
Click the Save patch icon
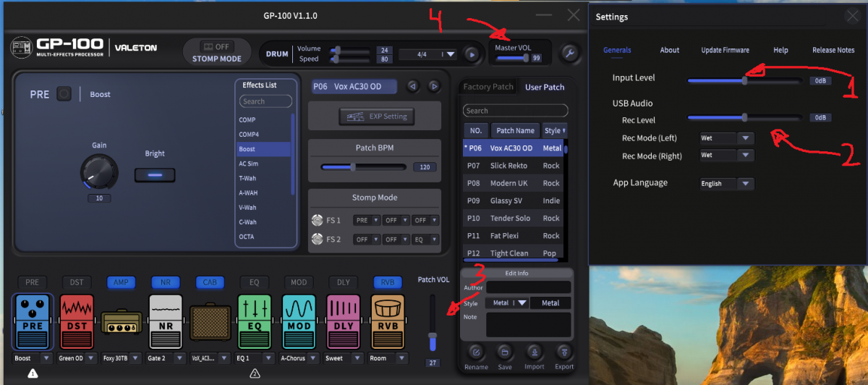click(505, 352)
